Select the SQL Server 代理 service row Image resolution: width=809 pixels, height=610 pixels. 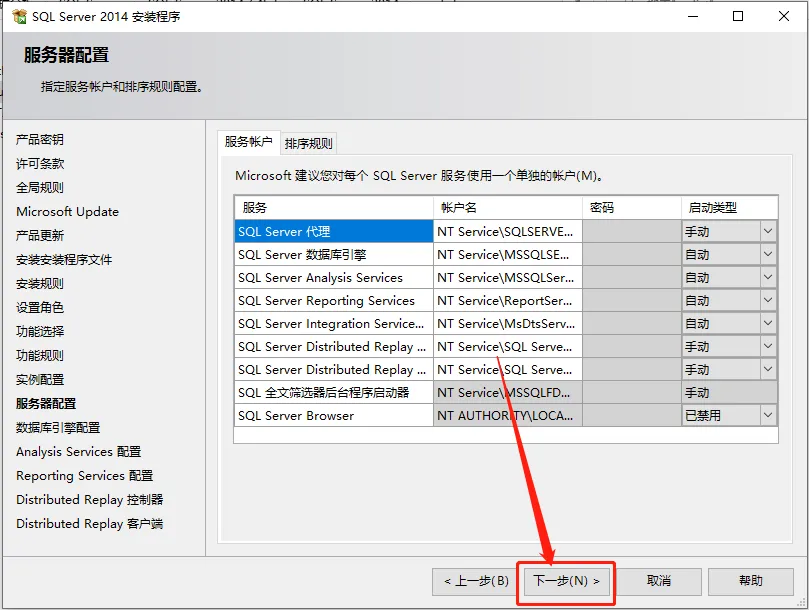tap(334, 231)
